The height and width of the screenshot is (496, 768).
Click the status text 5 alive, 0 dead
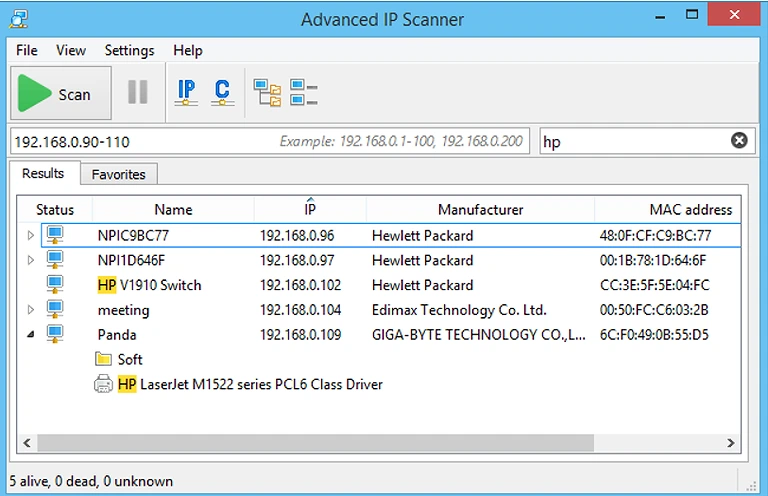click(x=91, y=481)
